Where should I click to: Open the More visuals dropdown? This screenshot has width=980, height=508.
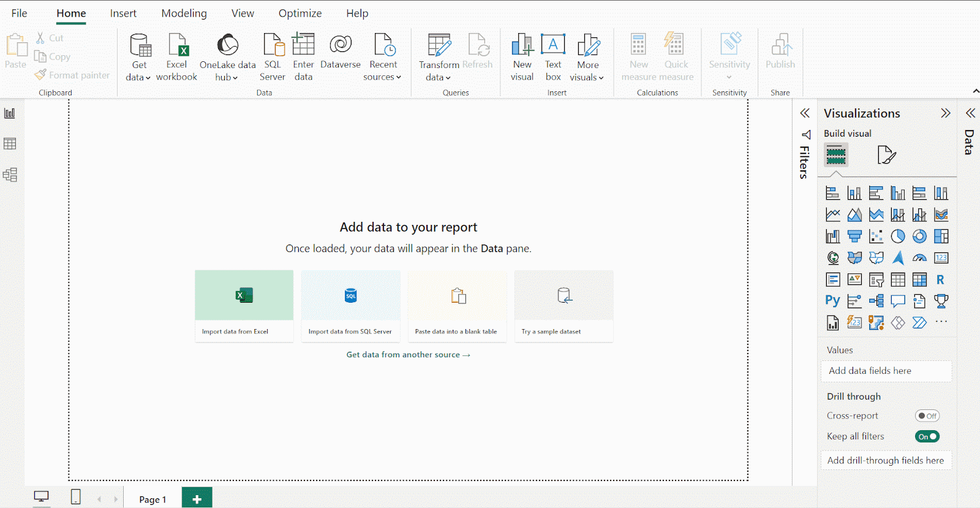tap(587, 57)
